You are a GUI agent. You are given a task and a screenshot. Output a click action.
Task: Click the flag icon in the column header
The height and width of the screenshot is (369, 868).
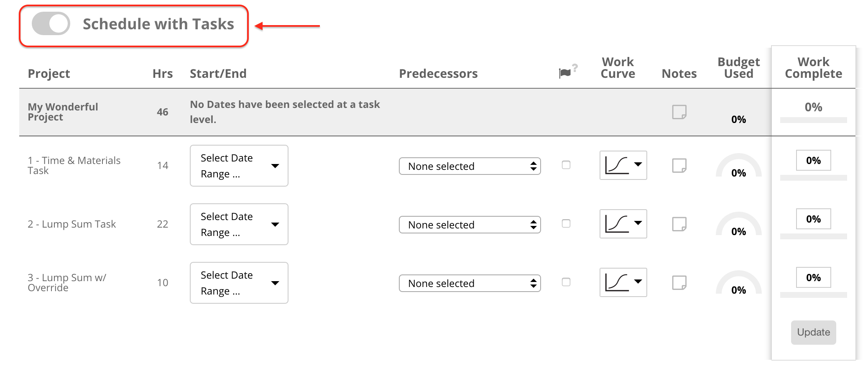point(564,72)
